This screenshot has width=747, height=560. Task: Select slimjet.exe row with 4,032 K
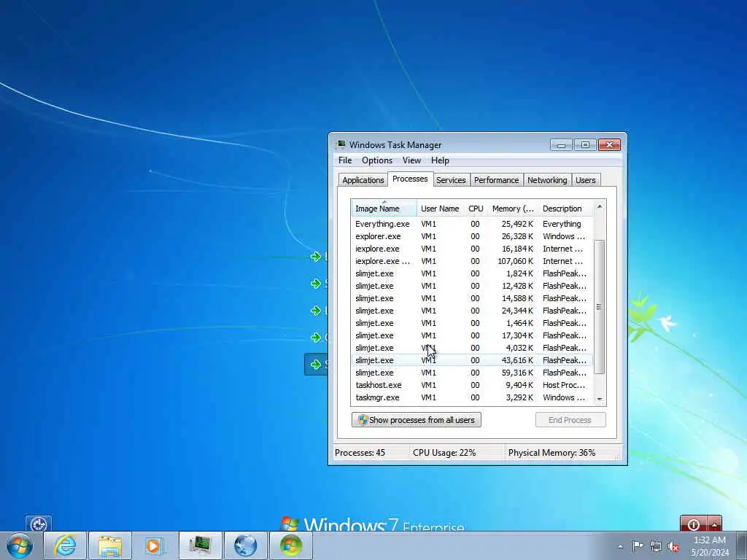pyautogui.click(x=472, y=348)
